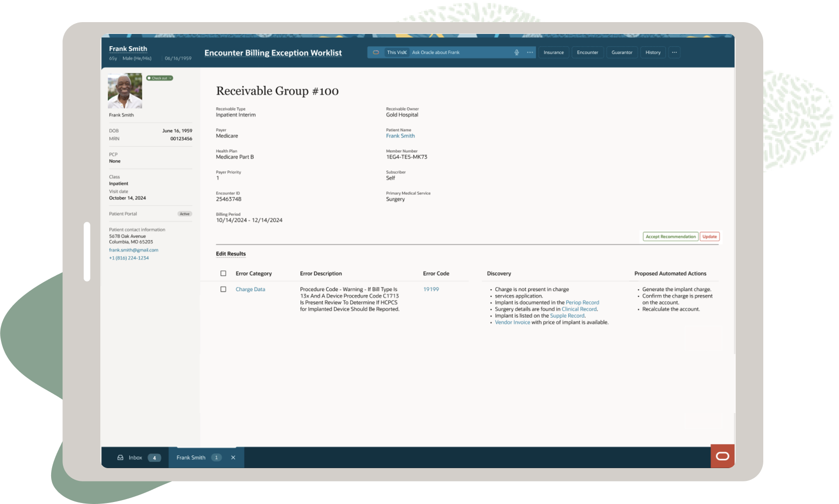Open the Insurance tab
Viewport: 839px width, 504px height.
(x=554, y=53)
